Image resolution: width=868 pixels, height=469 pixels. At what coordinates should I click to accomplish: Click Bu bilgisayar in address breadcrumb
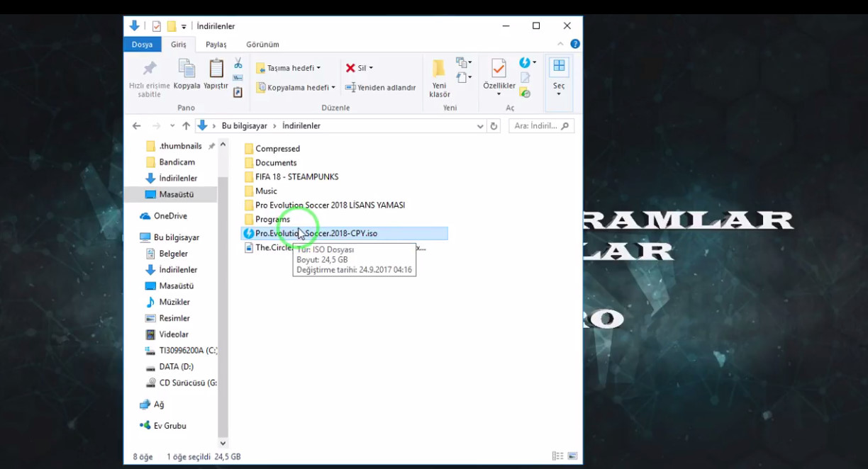point(245,126)
